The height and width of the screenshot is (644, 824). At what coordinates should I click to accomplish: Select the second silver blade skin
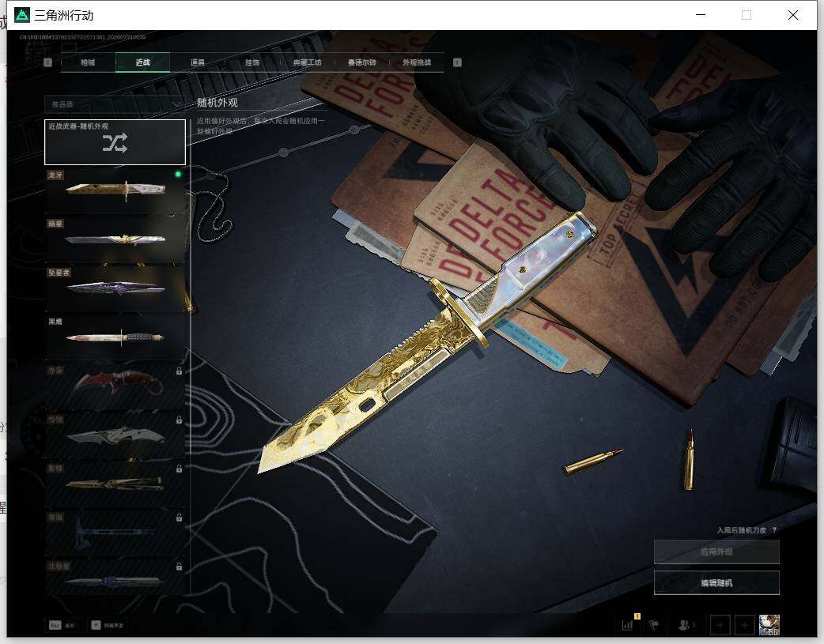(115, 239)
